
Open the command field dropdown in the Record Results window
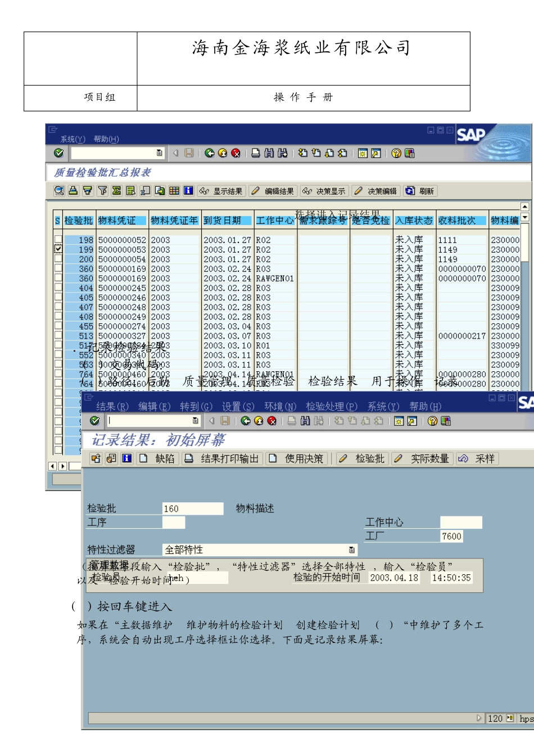(x=196, y=421)
